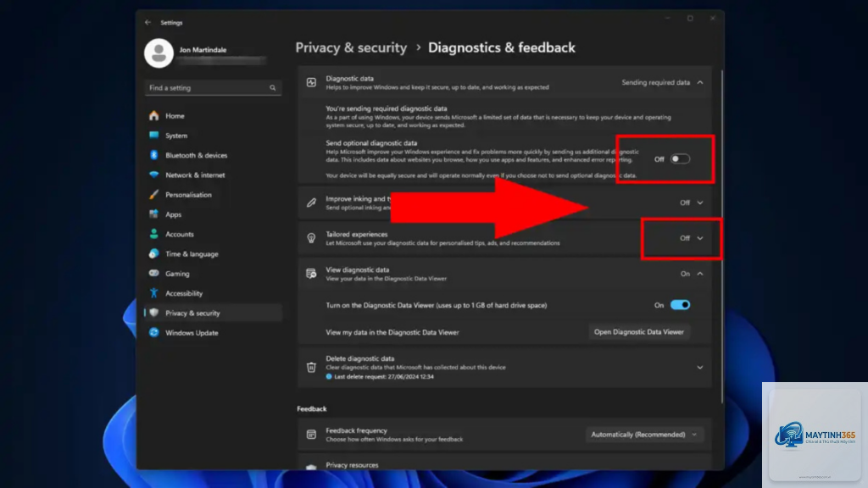Click Privacy & security breadcrumb link

[351, 47]
